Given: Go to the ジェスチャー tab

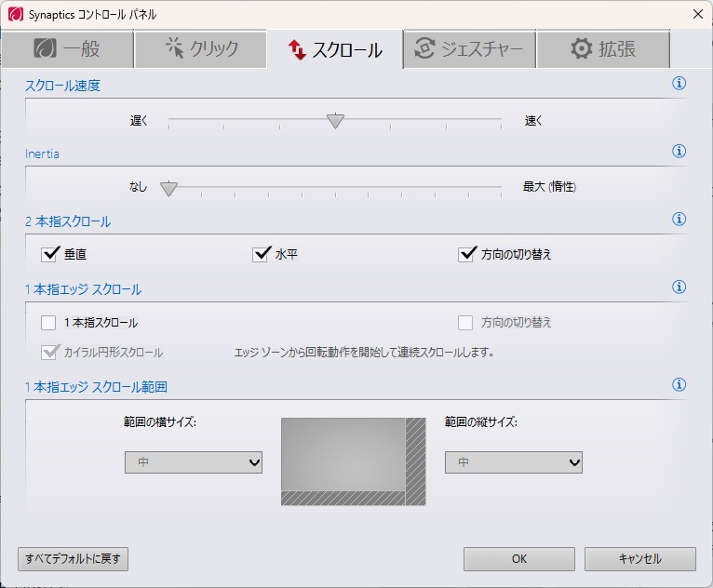Looking at the screenshot, I should pyautogui.click(x=469, y=48).
